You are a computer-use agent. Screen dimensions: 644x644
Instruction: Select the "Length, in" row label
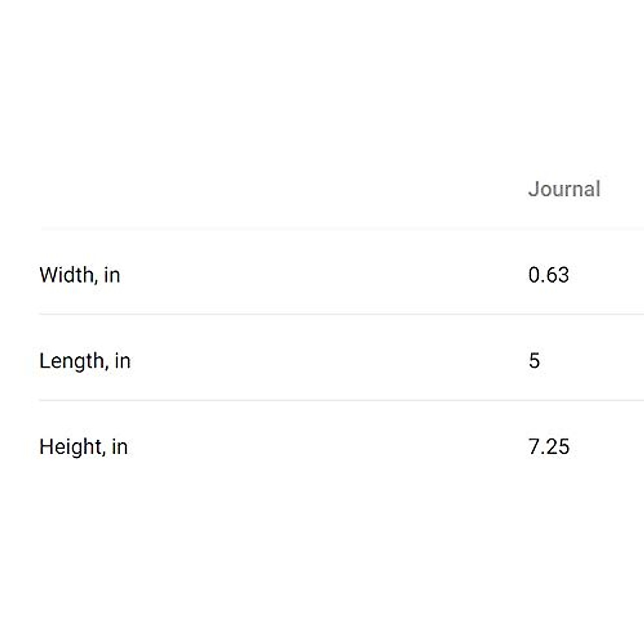click(85, 361)
